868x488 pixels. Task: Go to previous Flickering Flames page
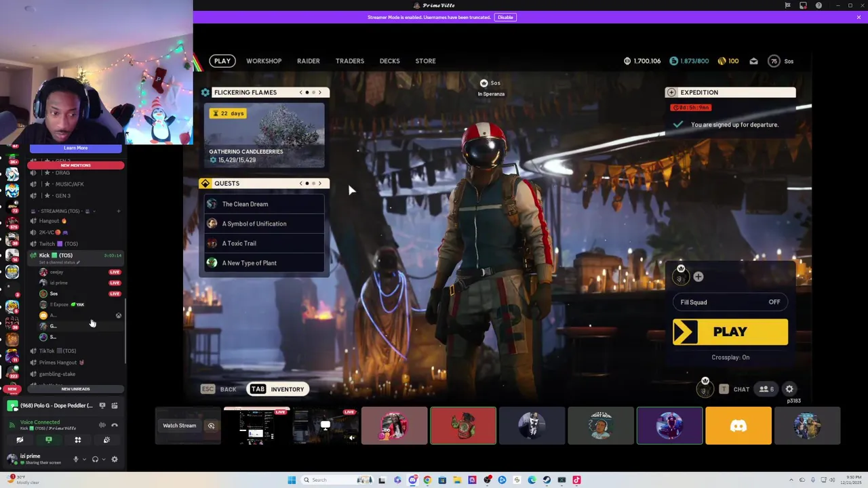301,92
